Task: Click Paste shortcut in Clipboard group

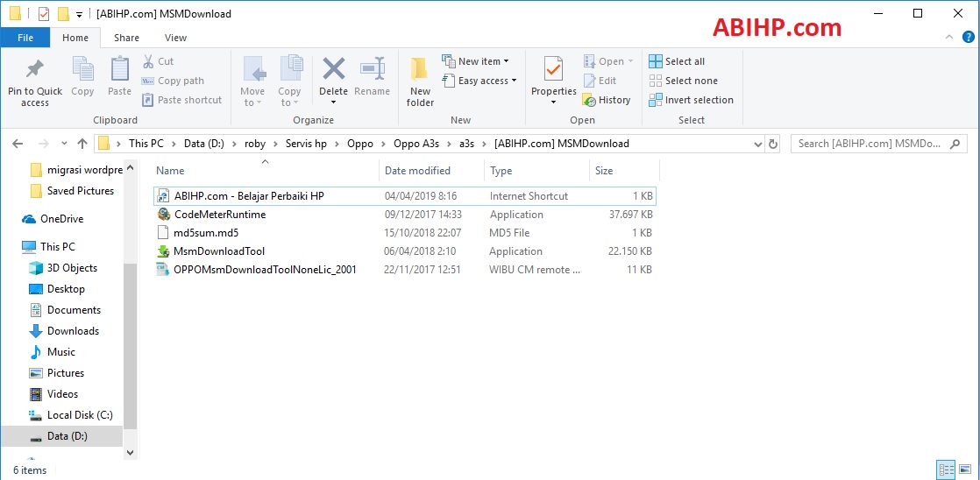Action: pos(181,100)
